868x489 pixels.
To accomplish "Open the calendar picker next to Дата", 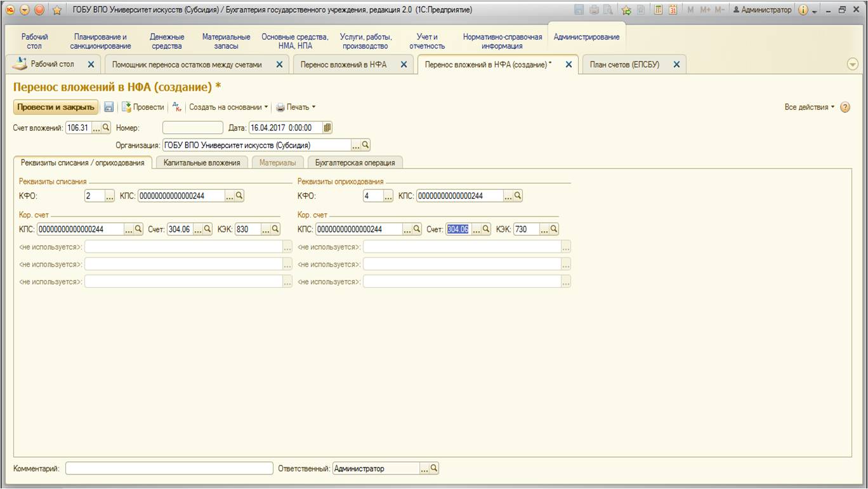I will (327, 128).
